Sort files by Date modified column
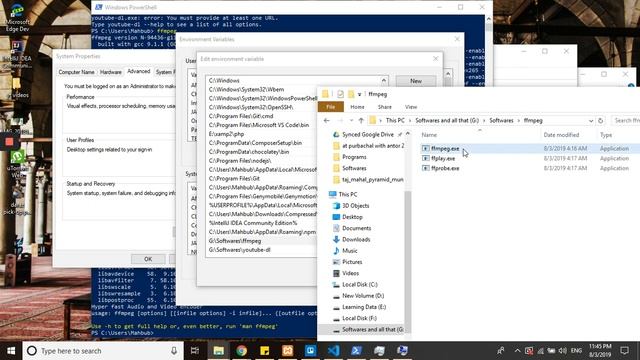Image resolution: width=640 pixels, height=360 pixels. (561, 135)
